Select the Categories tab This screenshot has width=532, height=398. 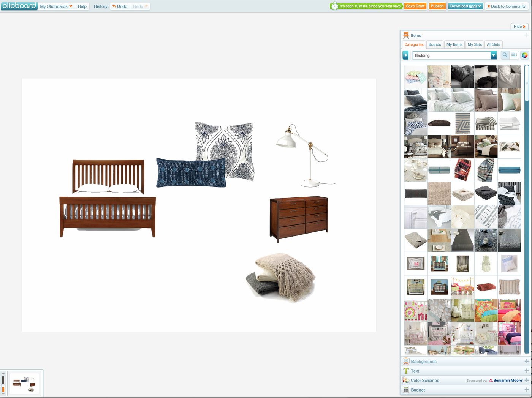[414, 44]
